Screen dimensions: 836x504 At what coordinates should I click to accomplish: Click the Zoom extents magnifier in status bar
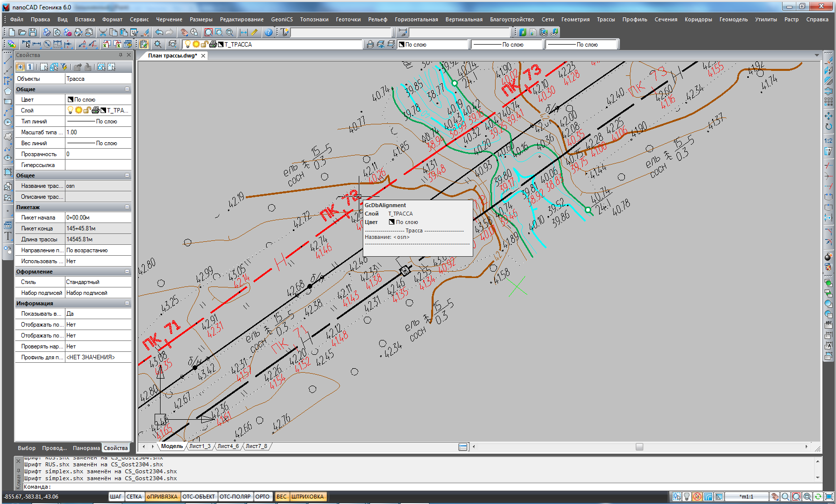coord(796,497)
